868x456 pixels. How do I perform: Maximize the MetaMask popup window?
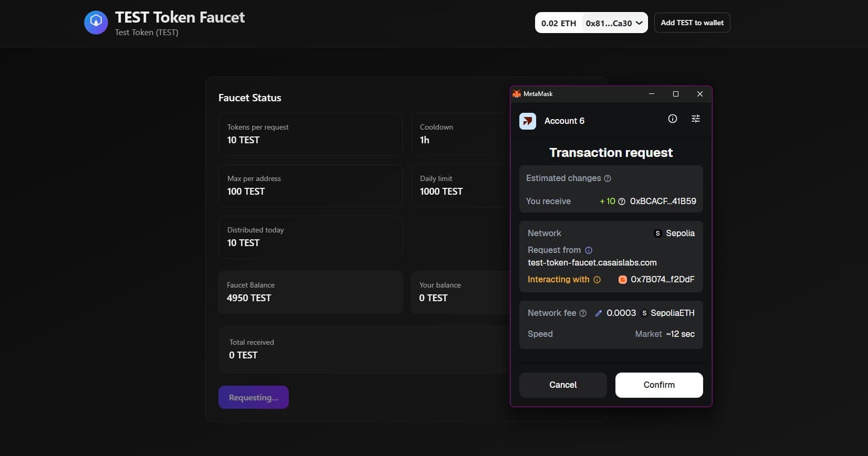pos(676,94)
